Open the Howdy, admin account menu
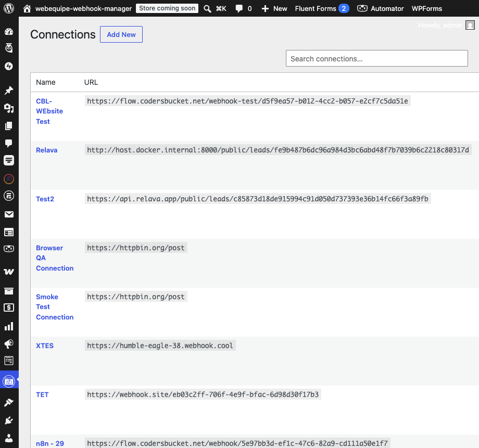This screenshot has height=448, width=479. point(446,25)
